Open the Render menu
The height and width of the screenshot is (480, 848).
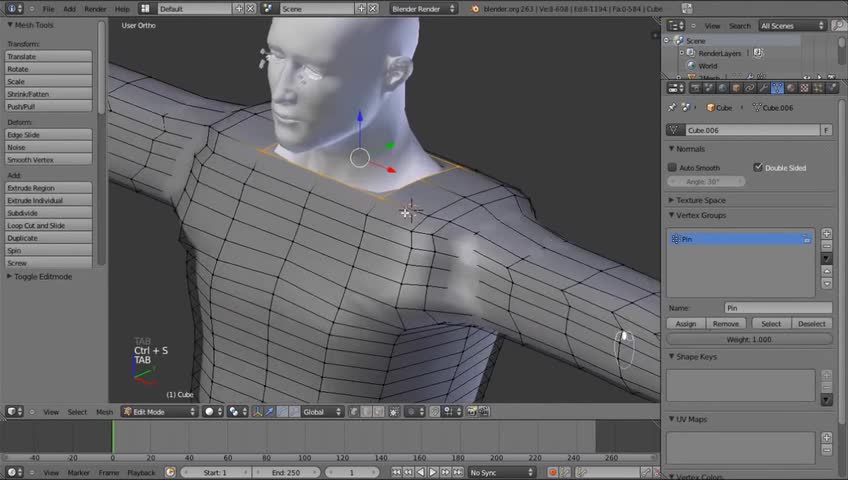[95, 8]
